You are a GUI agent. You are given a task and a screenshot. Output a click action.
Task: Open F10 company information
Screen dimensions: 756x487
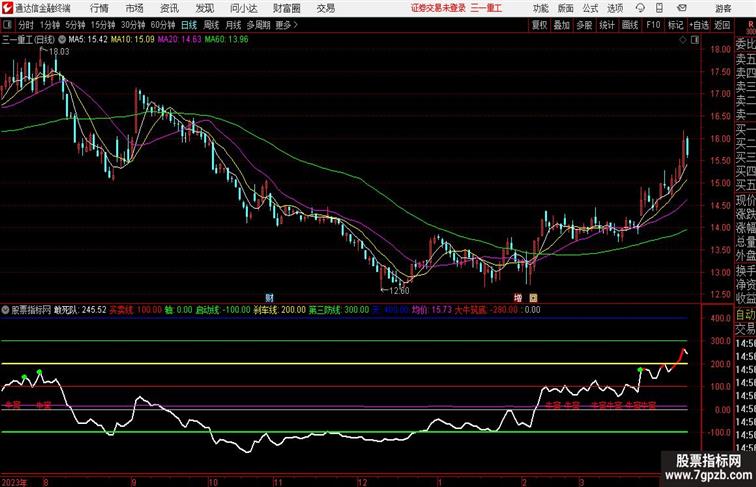pos(653,25)
